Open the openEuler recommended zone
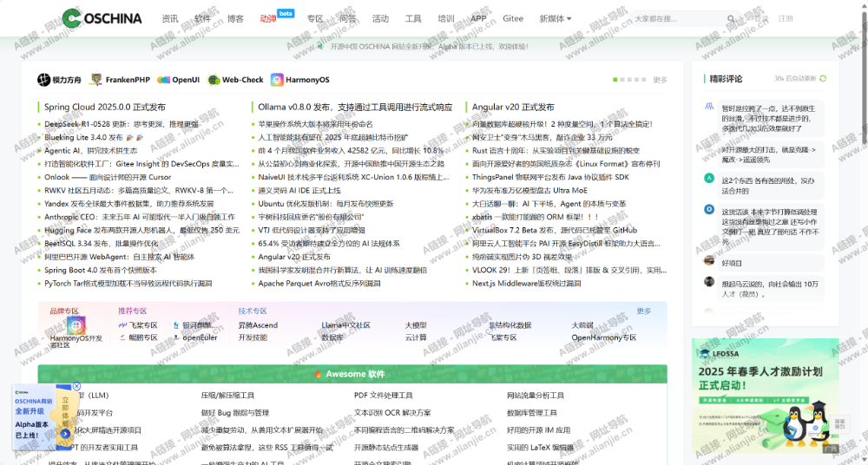 (194, 337)
